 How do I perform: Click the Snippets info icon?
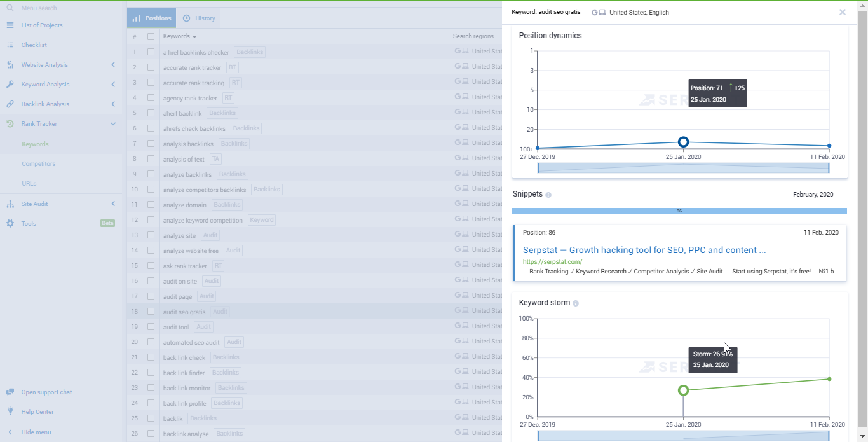548,195
